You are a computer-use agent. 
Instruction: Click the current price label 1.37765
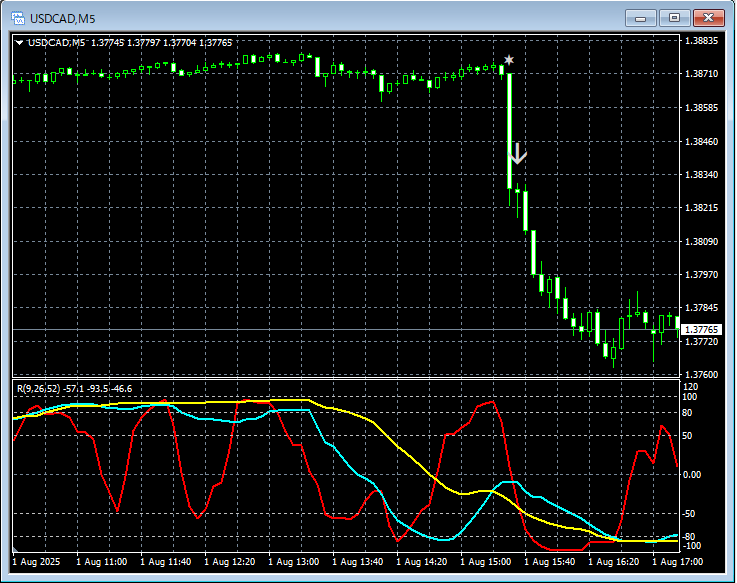pos(702,330)
